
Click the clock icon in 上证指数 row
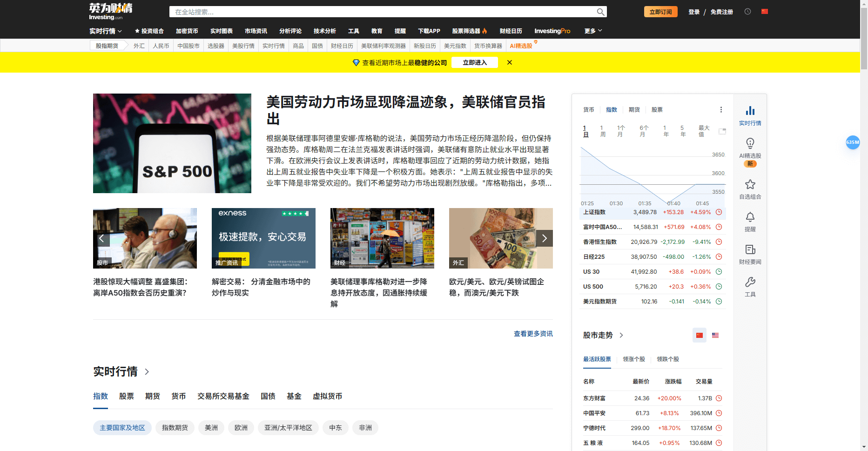[x=719, y=212]
